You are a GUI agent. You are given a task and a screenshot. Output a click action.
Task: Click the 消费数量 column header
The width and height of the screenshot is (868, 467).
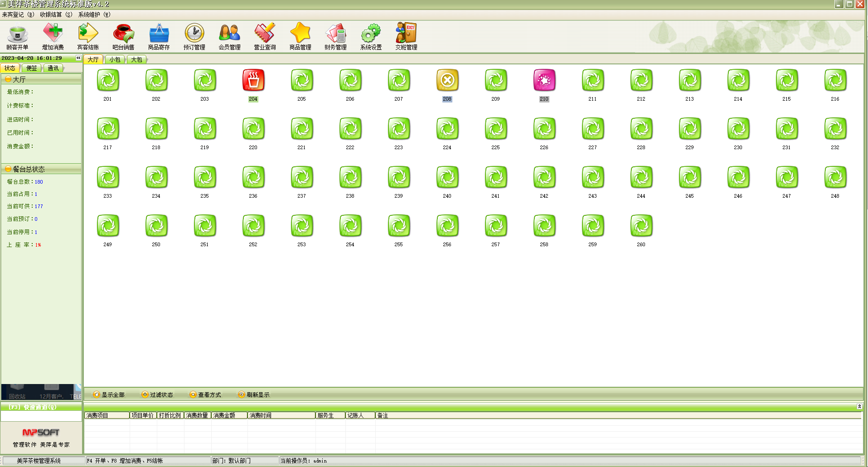point(198,415)
